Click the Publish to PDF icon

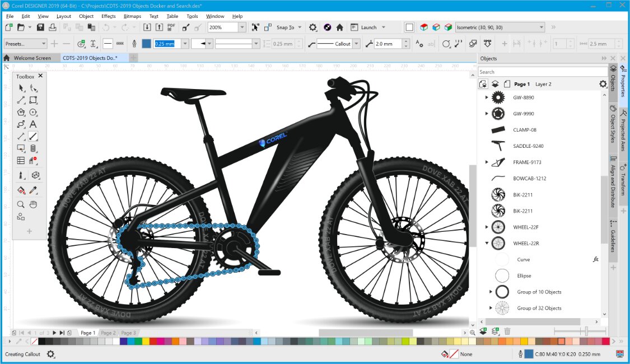171,27
